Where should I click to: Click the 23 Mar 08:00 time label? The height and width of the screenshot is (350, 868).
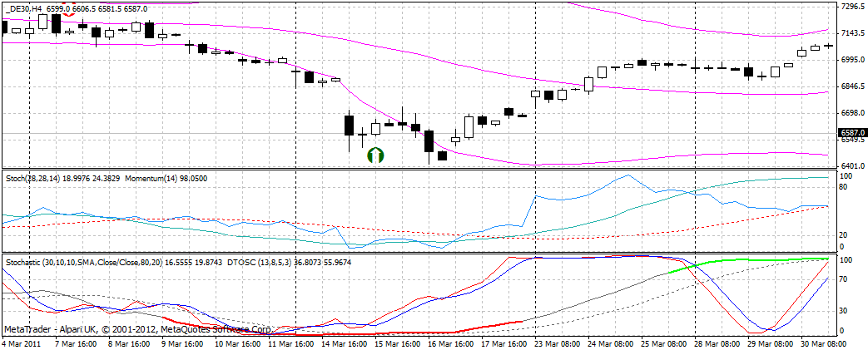point(558,343)
